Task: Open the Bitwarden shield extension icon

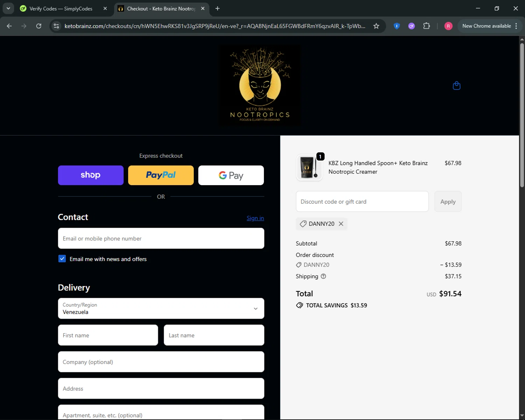Action: (x=397, y=26)
